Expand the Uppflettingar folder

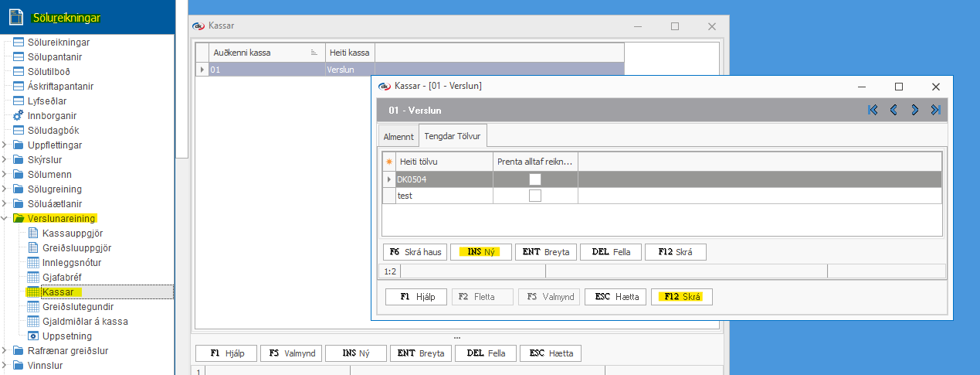click(5, 145)
